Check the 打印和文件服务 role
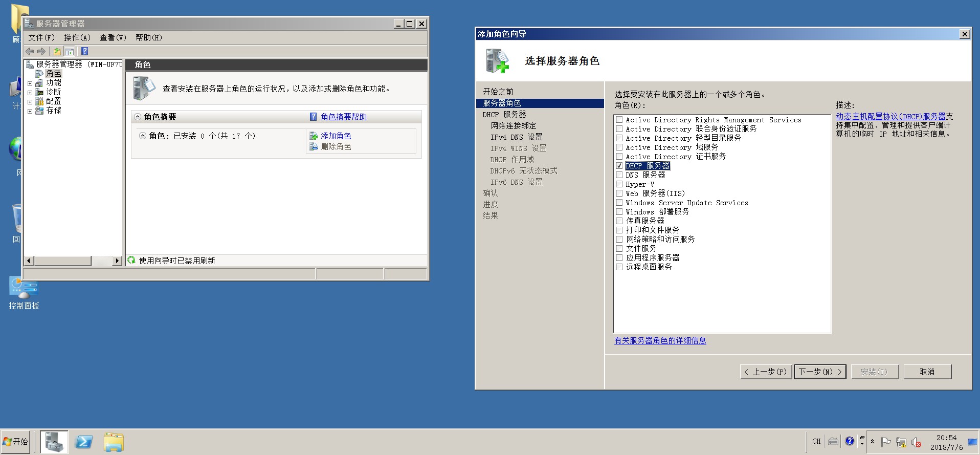Viewport: 980px width, 455px height. pyautogui.click(x=619, y=230)
